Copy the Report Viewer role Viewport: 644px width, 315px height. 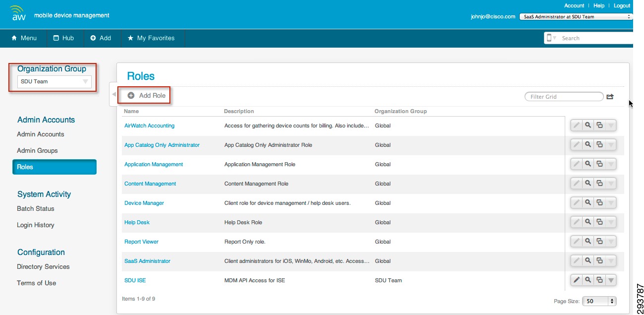599,242
